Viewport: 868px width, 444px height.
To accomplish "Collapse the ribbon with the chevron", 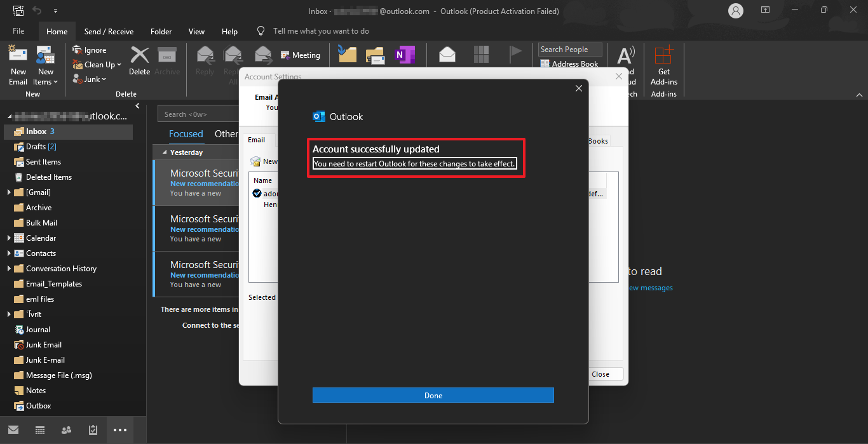I will tap(859, 94).
